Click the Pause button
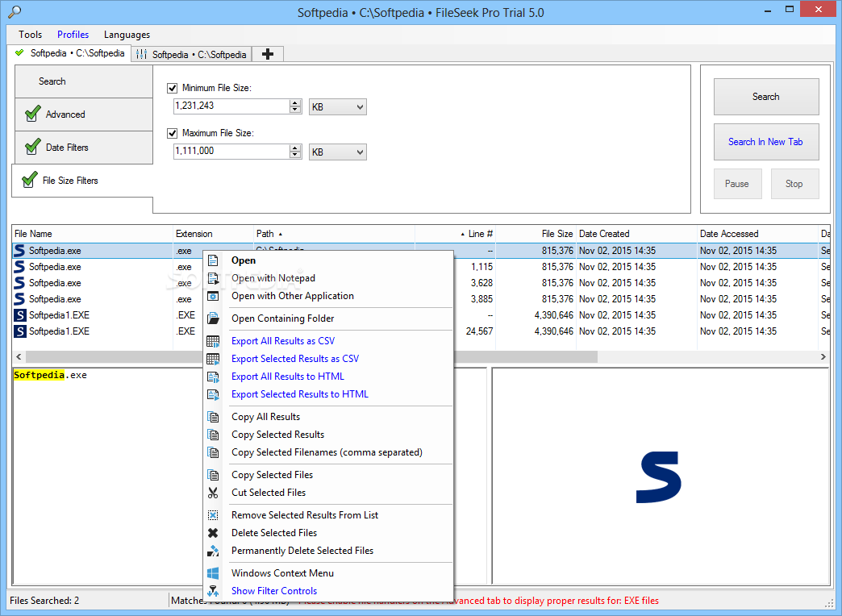842x616 pixels. click(x=737, y=184)
